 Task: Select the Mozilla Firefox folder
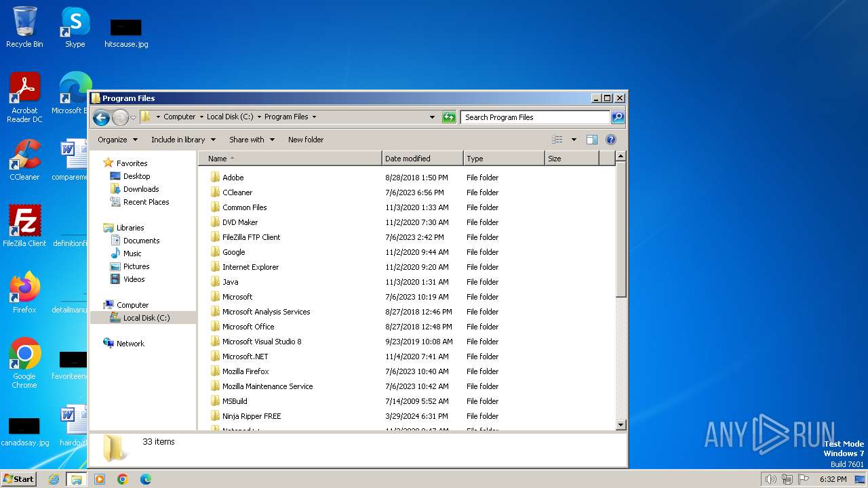pos(245,371)
